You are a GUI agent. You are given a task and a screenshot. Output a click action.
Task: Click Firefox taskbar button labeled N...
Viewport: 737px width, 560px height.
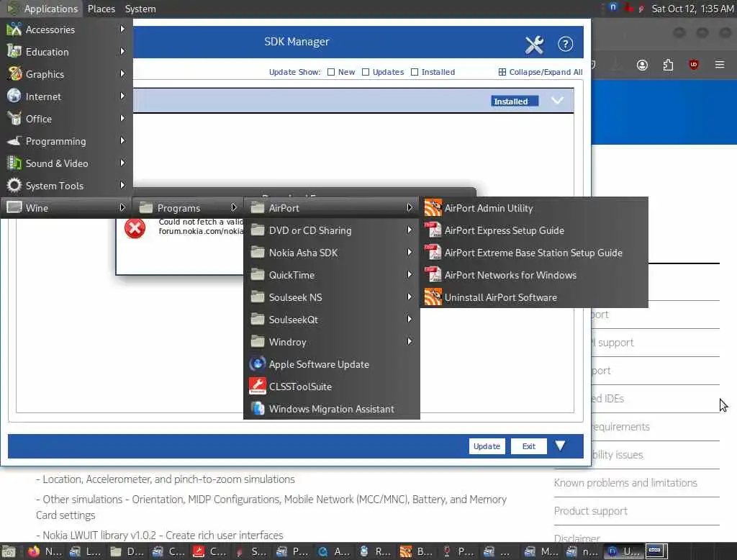click(x=44, y=551)
